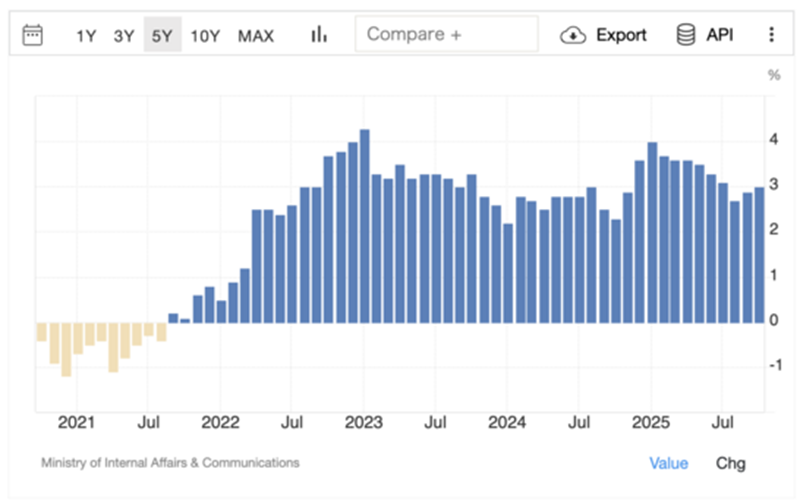Select the 1Y time range
800x504 pixels.
click(x=87, y=36)
